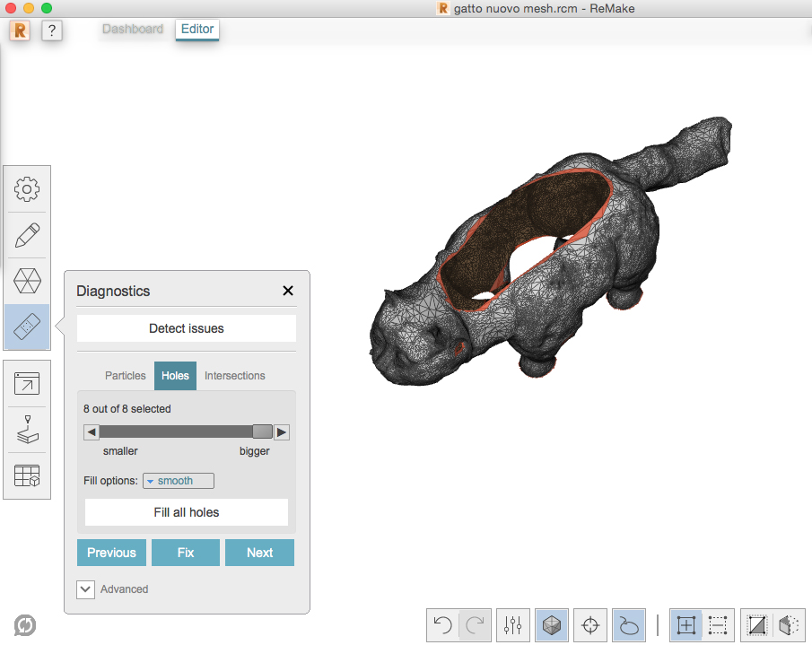812x645 pixels.
Task: Switch to the Intersections tab
Action: [x=234, y=376]
